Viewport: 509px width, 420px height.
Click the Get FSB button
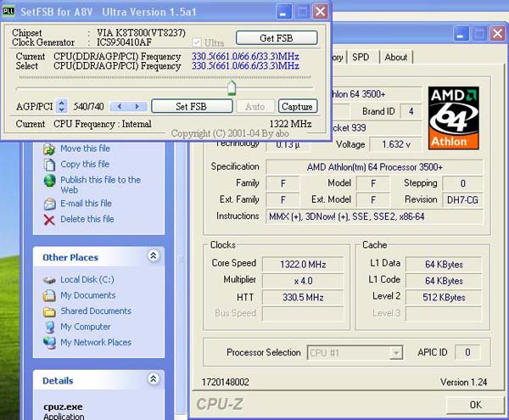277,38
